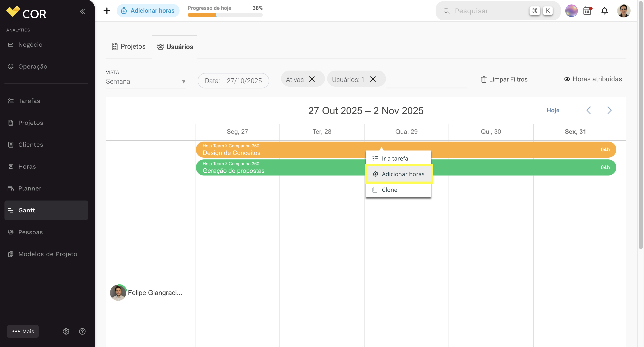644x347 pixels.
Task: Open Horas in the sidebar
Action: [x=46, y=167]
